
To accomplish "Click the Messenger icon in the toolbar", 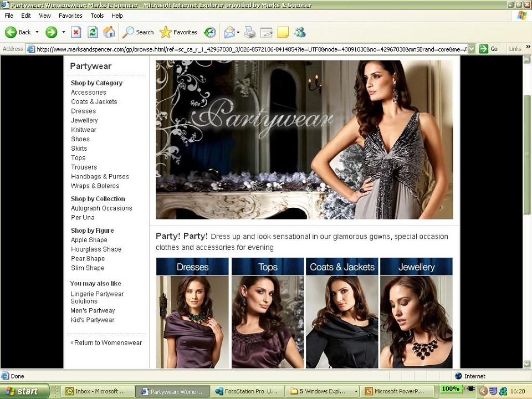I will click(300, 32).
